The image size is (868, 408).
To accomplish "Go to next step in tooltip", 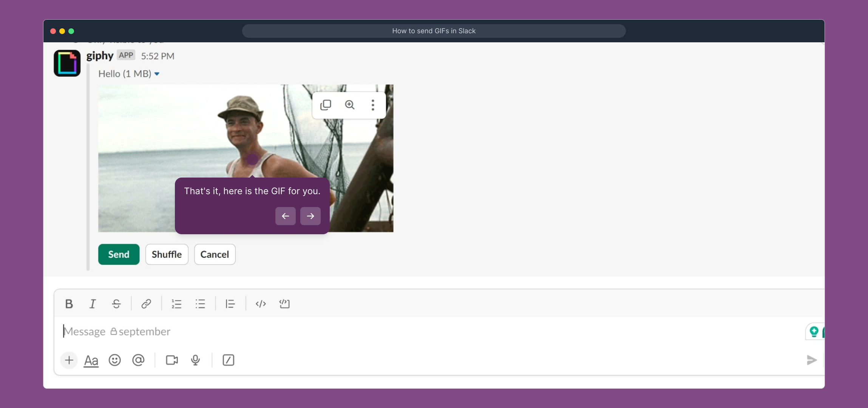I will coord(310,216).
